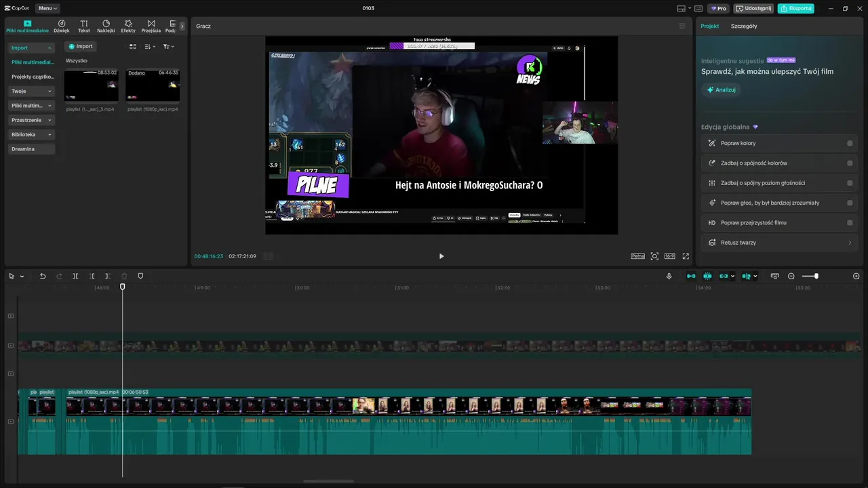Viewport: 868px width, 488px height.
Task: Open the media filter dropdown
Action: click(x=169, y=47)
